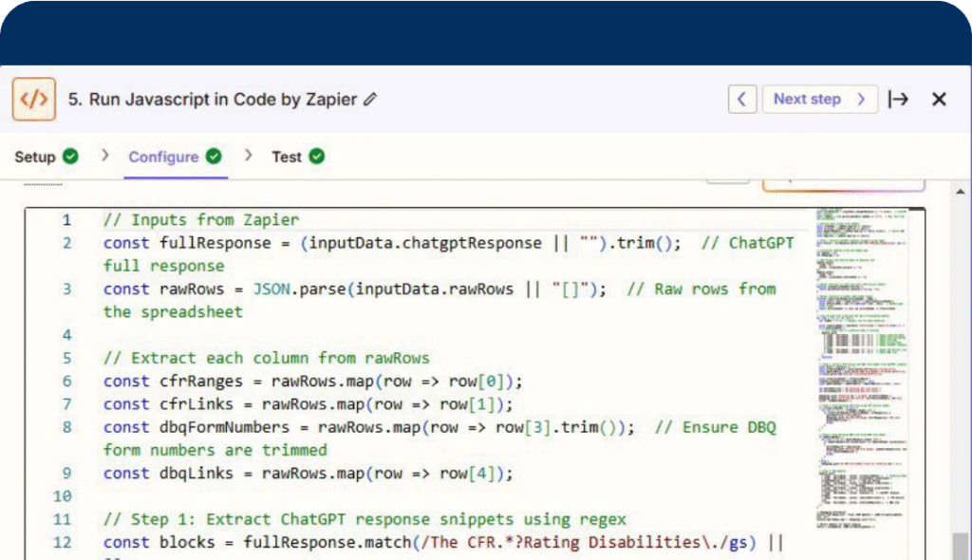Click the pencil icon to rename step
972x560 pixels.
pos(370,100)
